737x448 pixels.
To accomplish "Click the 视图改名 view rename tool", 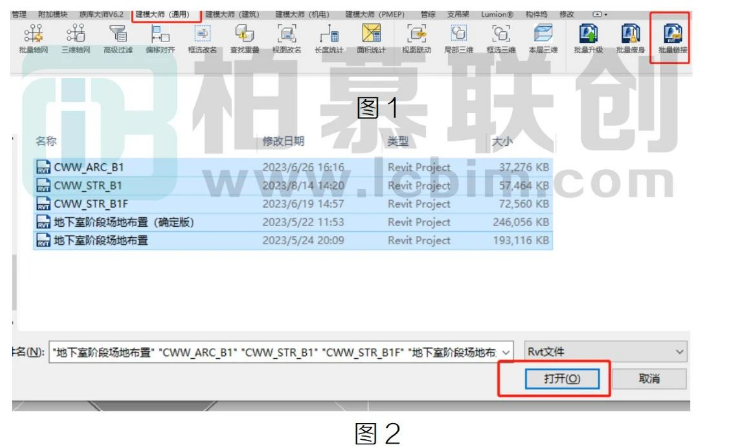I will click(287, 39).
